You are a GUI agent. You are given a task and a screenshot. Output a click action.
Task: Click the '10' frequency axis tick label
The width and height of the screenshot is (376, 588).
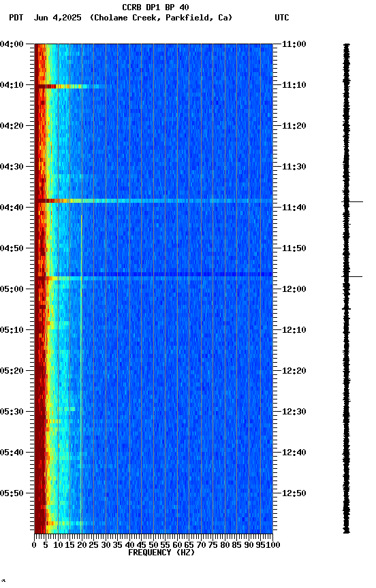pos(58,545)
